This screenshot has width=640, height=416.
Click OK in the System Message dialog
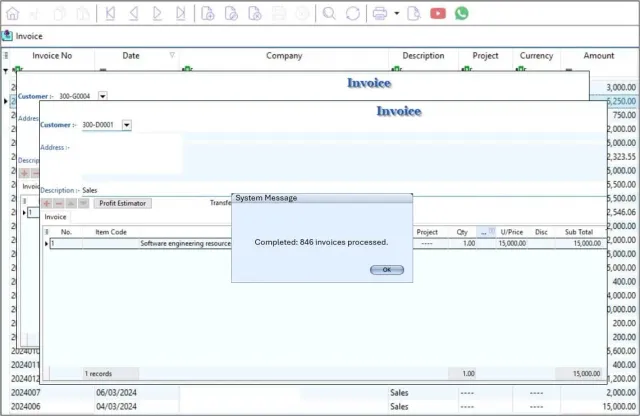[x=387, y=270]
